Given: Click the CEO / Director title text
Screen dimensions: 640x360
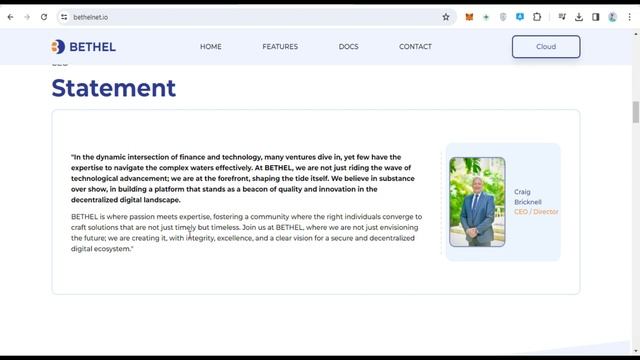Looking at the screenshot, I should (x=536, y=212).
